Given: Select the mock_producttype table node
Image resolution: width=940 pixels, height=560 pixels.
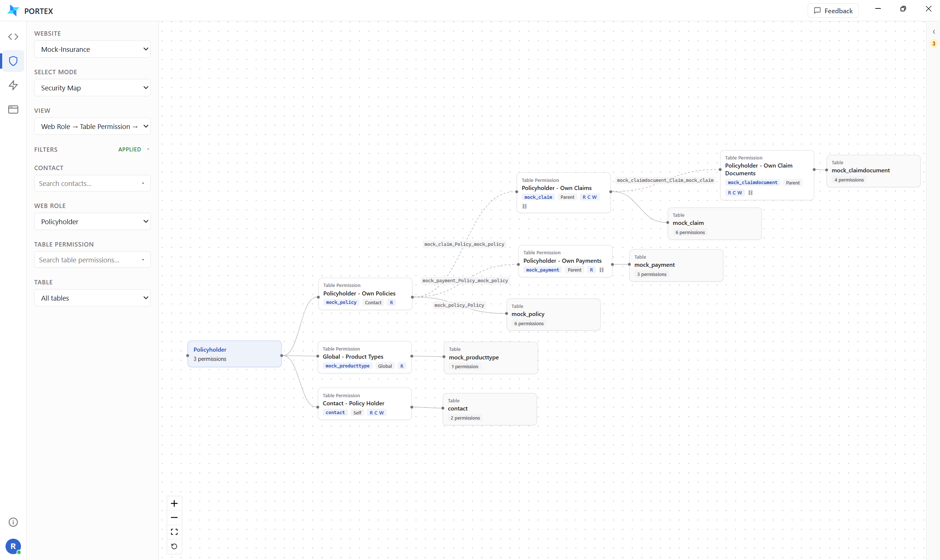Looking at the screenshot, I should [x=491, y=358].
